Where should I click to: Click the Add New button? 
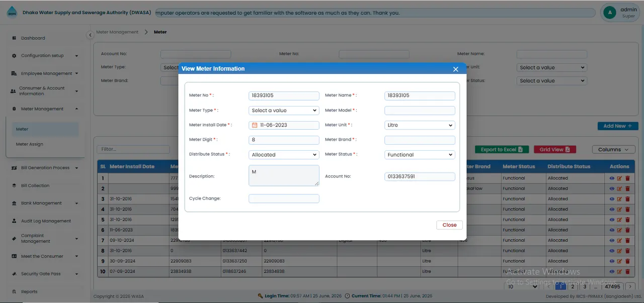coord(618,126)
